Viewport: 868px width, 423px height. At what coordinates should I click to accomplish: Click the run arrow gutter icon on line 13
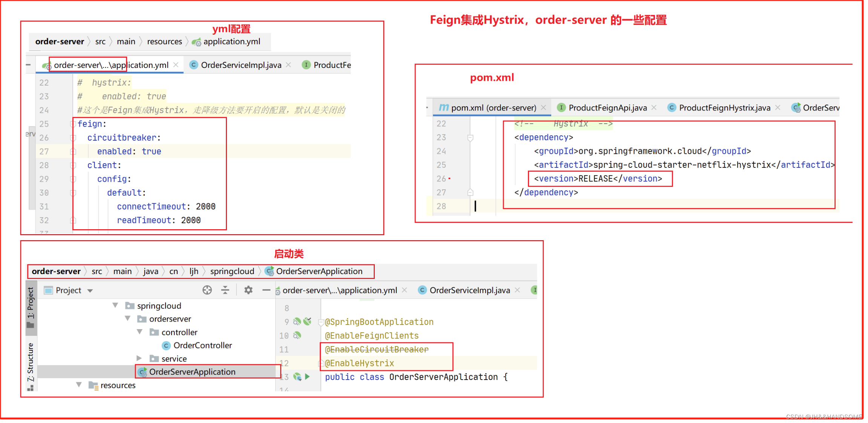tap(307, 377)
